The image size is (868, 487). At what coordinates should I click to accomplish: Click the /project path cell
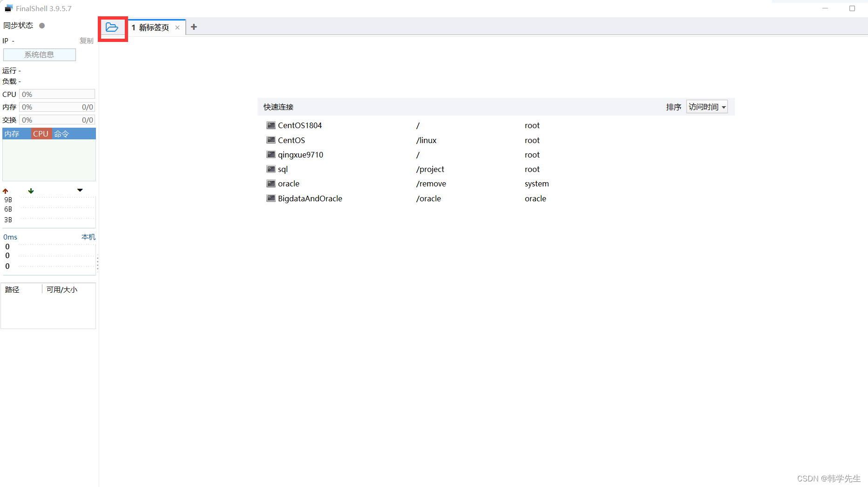point(430,169)
